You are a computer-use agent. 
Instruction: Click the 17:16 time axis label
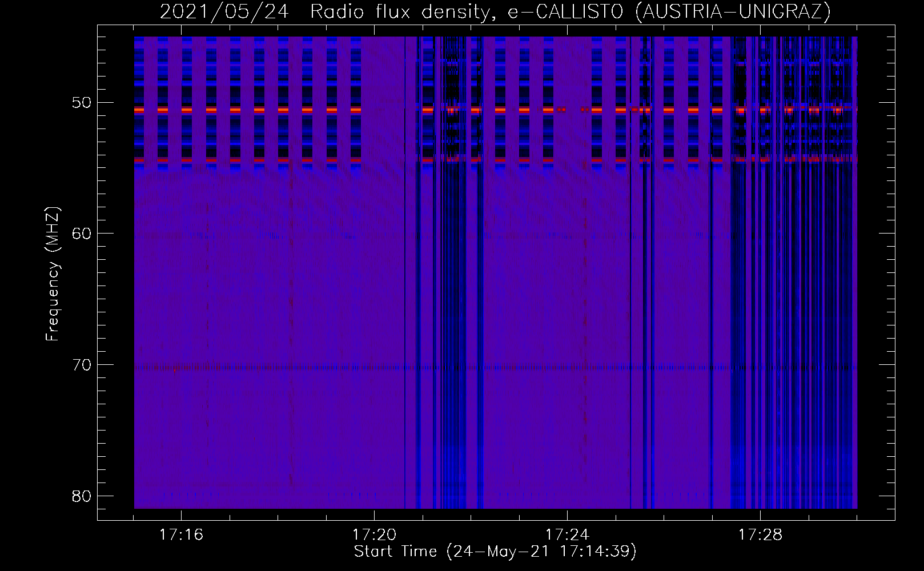click(181, 535)
